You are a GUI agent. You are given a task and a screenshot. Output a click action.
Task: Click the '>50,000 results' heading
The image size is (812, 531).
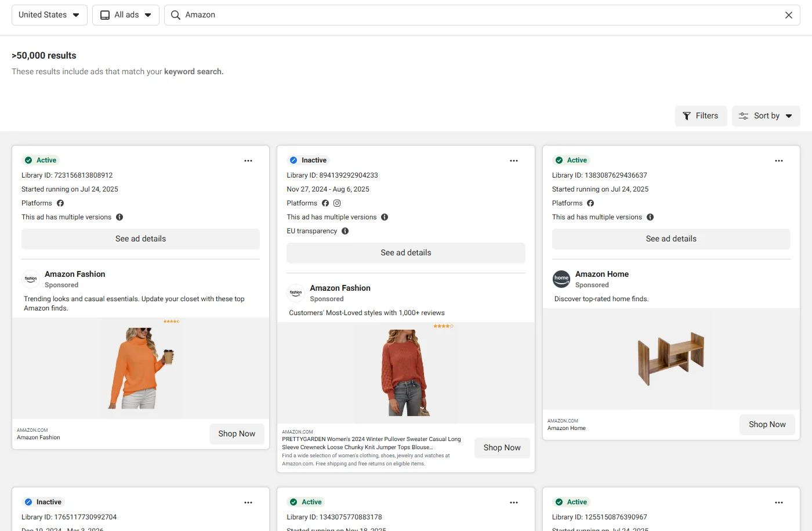[x=44, y=56]
